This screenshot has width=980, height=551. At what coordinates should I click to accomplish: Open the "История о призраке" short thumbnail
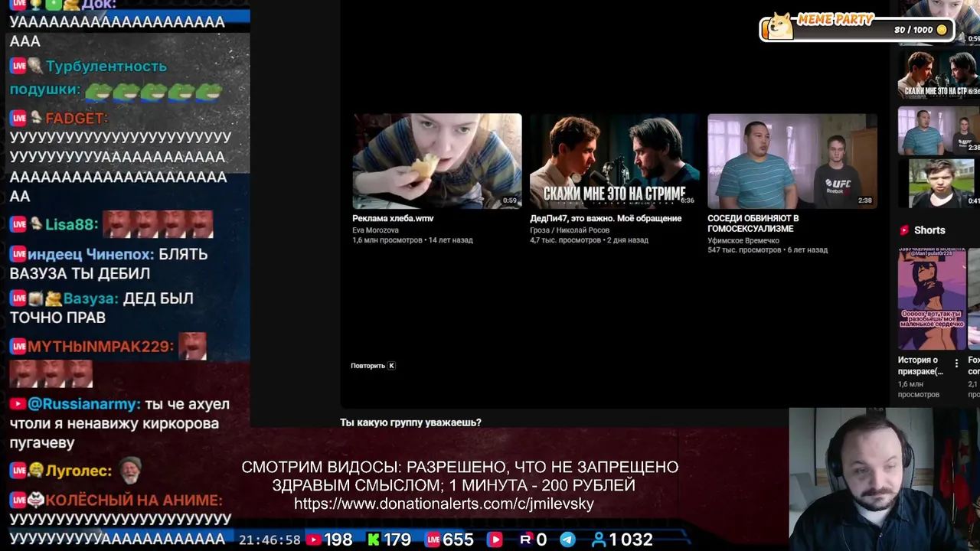(x=932, y=299)
